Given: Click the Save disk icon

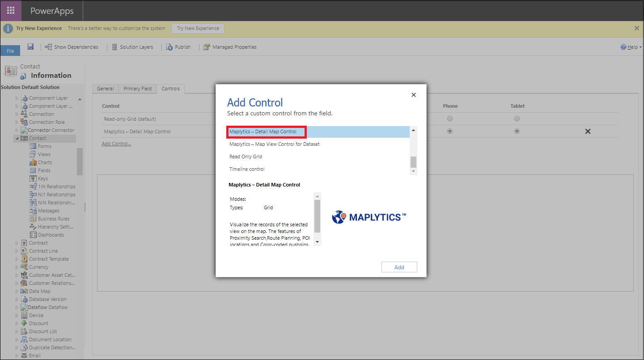Looking at the screenshot, I should point(30,47).
